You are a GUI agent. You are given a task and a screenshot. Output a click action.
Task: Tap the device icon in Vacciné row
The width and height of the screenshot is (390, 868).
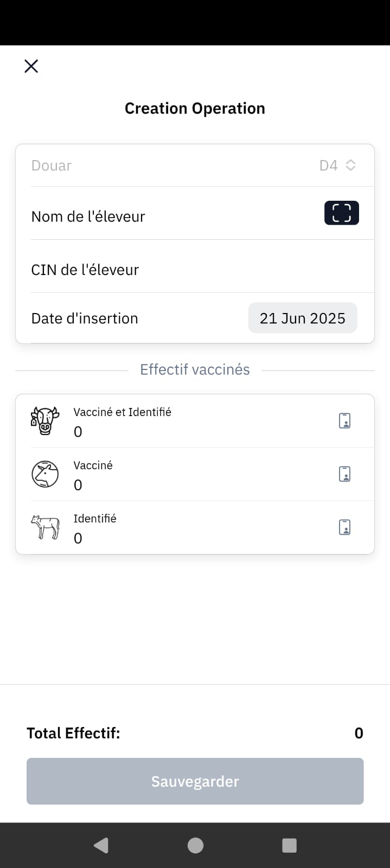tap(344, 474)
